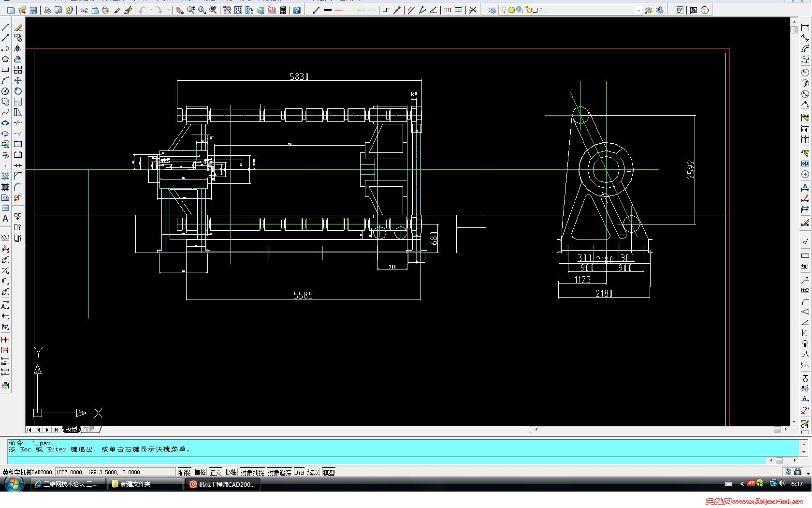812x508 pixels.
Task: Open the volume control in system tray
Action: (x=782, y=484)
